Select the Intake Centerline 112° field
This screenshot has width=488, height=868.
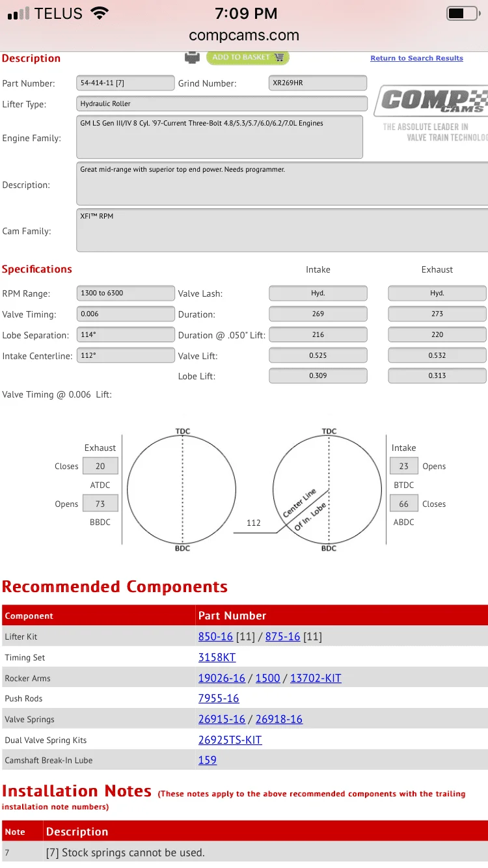coord(126,355)
